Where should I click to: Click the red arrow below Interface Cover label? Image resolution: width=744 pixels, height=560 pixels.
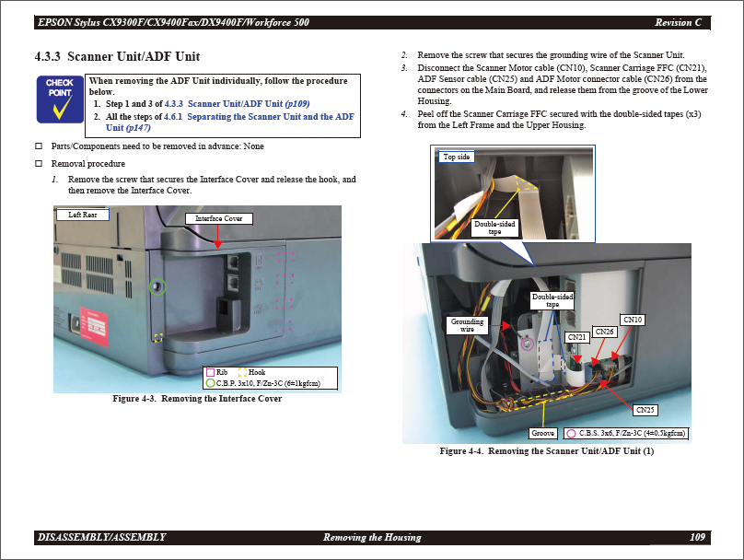click(x=217, y=237)
